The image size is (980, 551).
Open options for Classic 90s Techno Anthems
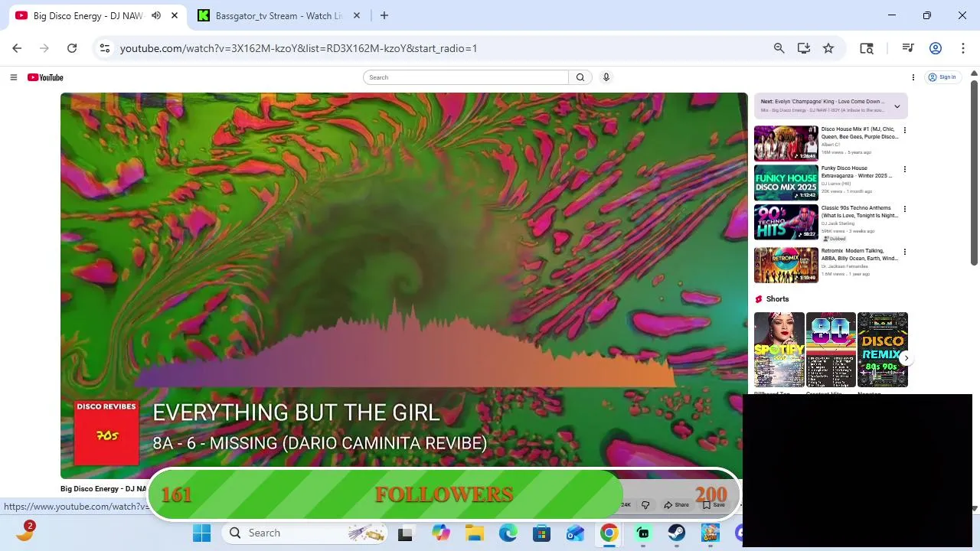point(904,209)
